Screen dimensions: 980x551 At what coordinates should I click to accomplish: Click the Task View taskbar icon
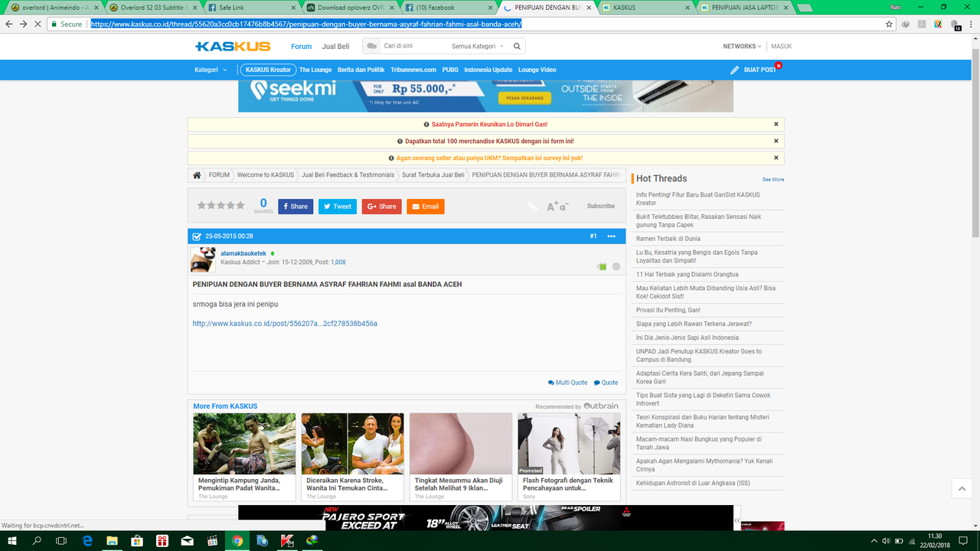click(62, 540)
